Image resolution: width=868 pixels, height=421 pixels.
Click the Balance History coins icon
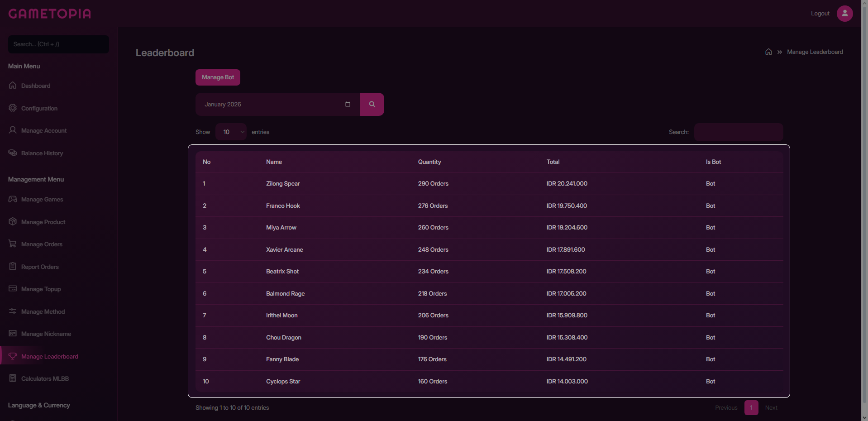(13, 153)
